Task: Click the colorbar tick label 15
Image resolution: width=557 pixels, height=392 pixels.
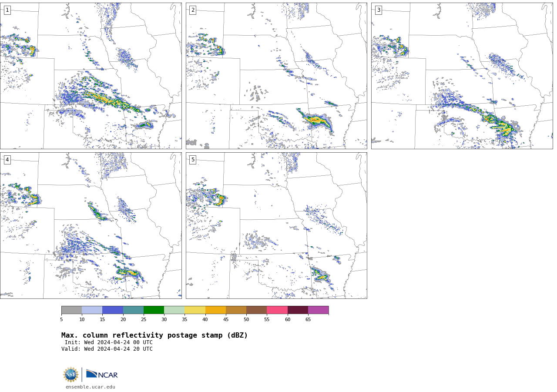Action: 102,320
